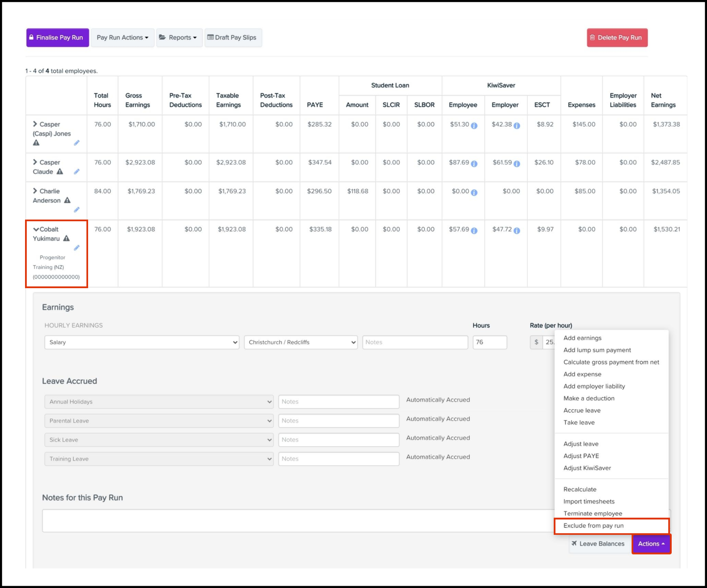The width and height of the screenshot is (707, 588).
Task: Expand the Casper (Caspi) Jones row
Action: 35,124
